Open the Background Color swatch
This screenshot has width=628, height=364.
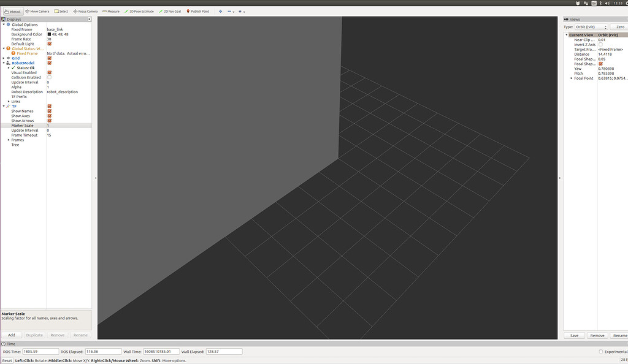pos(50,34)
